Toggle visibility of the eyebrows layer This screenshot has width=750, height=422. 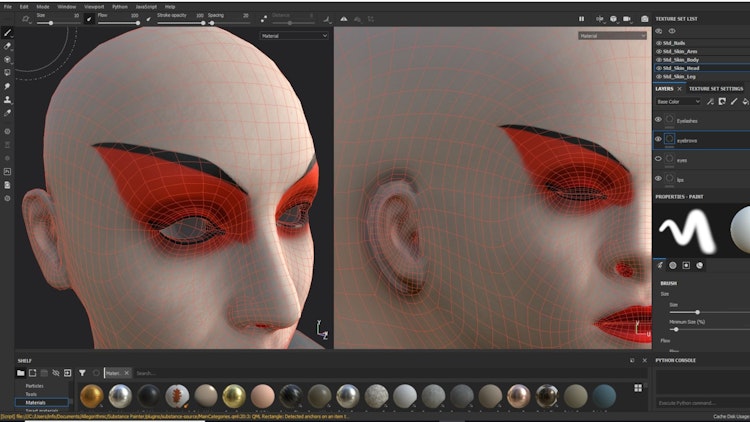pyautogui.click(x=658, y=140)
